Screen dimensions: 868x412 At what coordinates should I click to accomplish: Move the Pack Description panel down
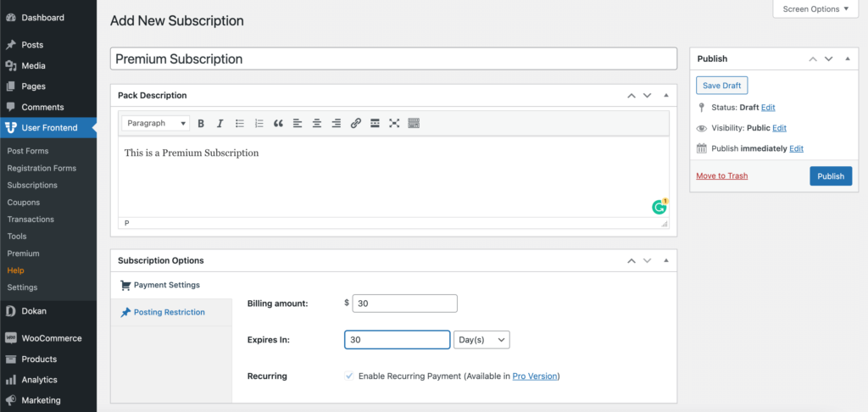[647, 95]
